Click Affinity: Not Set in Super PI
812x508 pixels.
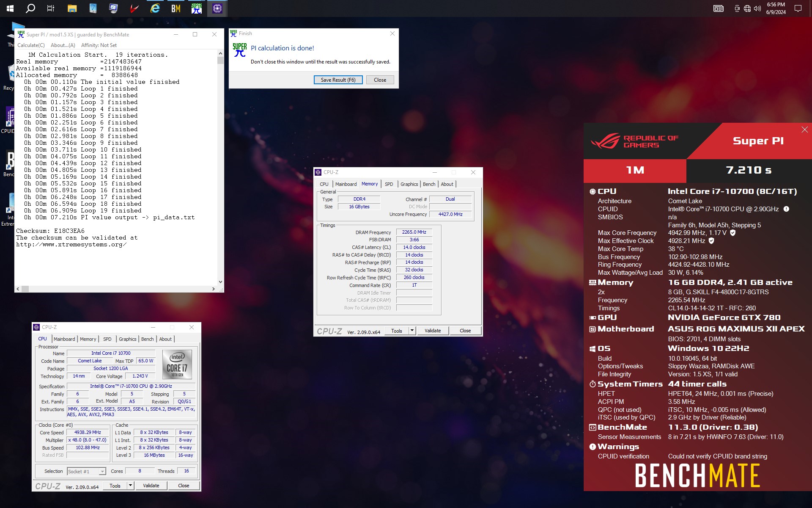[99, 45]
